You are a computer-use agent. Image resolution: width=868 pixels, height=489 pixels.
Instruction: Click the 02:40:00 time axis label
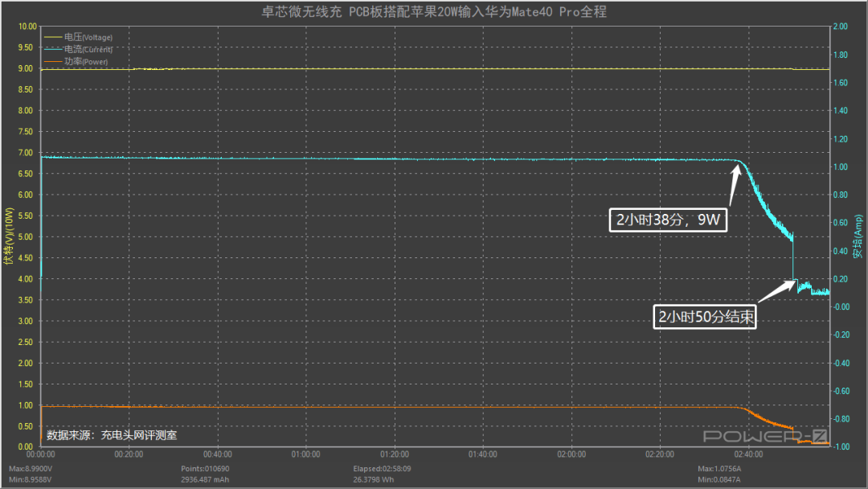(x=748, y=454)
